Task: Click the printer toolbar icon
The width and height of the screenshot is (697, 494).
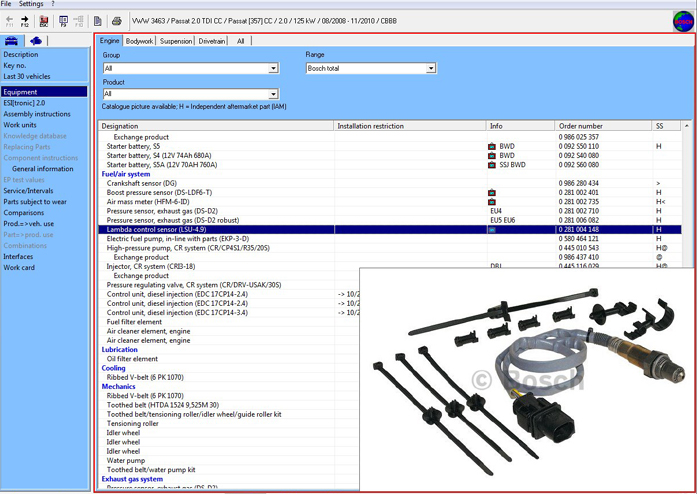Action: [116, 21]
